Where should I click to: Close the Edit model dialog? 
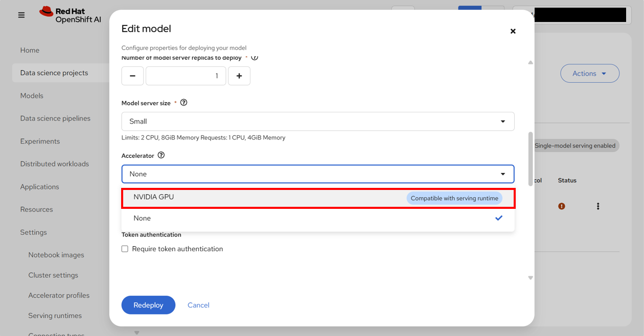click(x=513, y=31)
